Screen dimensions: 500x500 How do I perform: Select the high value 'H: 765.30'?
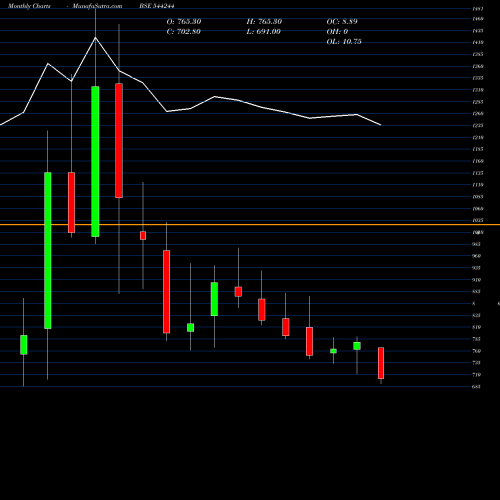264,22
